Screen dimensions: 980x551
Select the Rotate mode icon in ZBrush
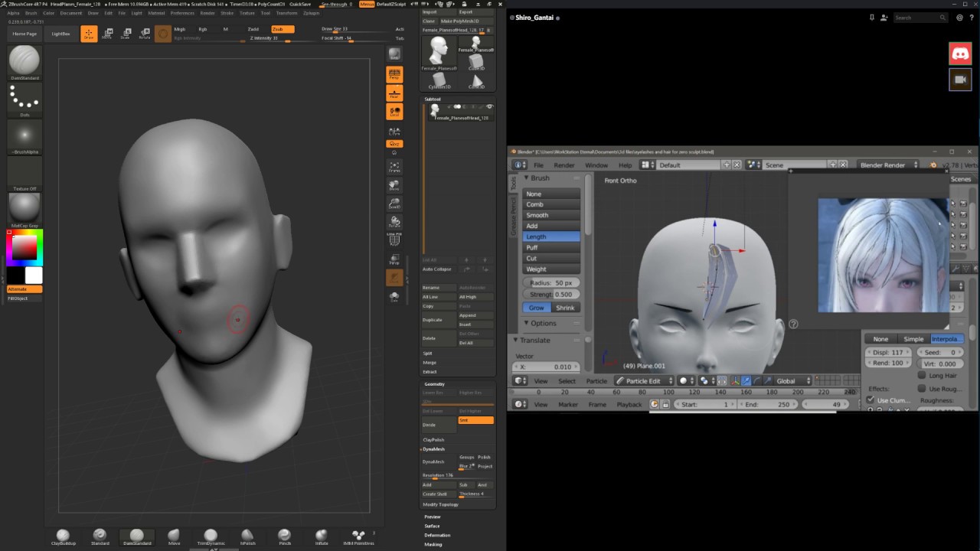[x=144, y=34]
